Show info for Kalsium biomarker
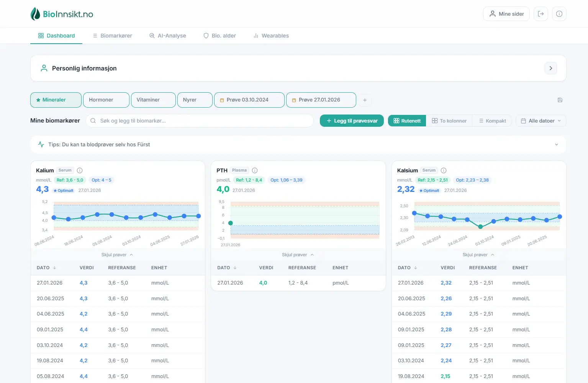Screen dimensions: 588x383 coord(444,170)
